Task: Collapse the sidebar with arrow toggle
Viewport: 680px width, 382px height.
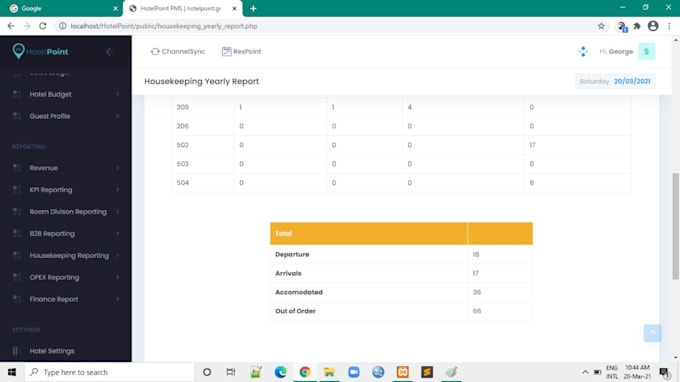Action: 109,52
